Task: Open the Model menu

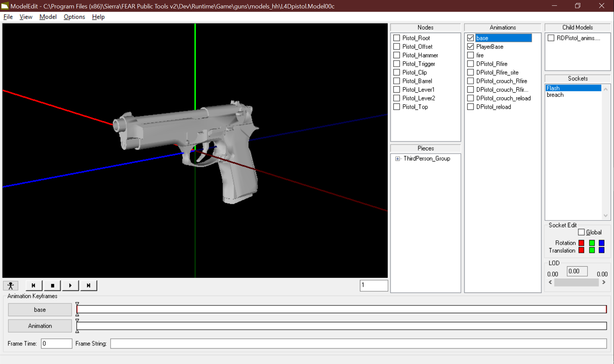Action: point(48,17)
